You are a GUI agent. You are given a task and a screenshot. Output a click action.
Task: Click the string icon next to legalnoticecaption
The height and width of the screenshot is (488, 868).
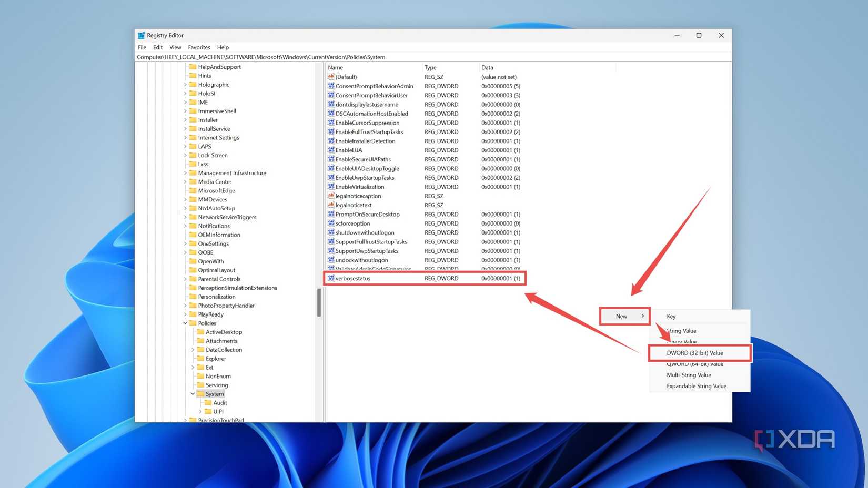(331, 196)
